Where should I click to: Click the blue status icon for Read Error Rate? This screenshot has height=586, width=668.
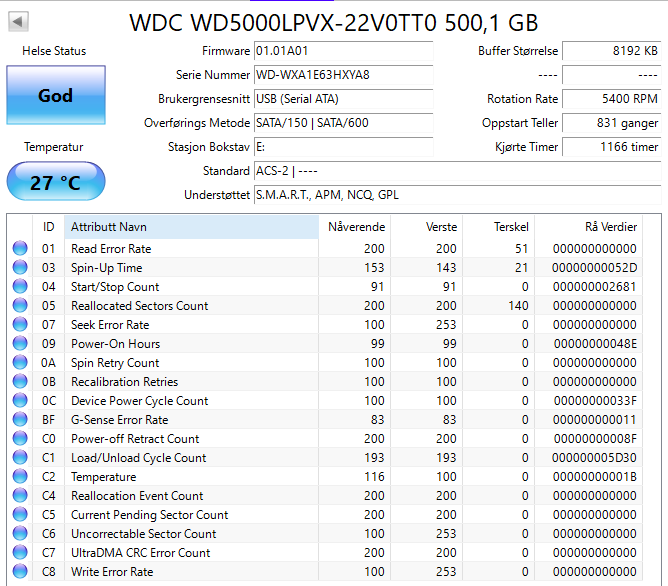[19, 249]
